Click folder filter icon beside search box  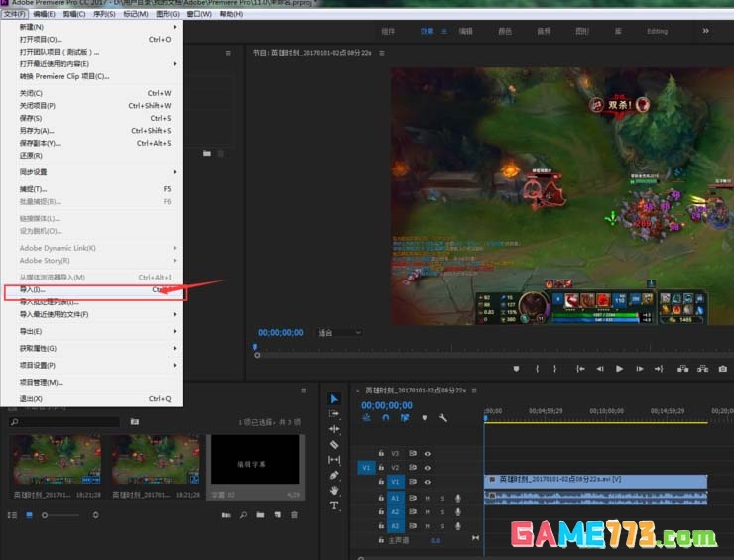tap(134, 421)
